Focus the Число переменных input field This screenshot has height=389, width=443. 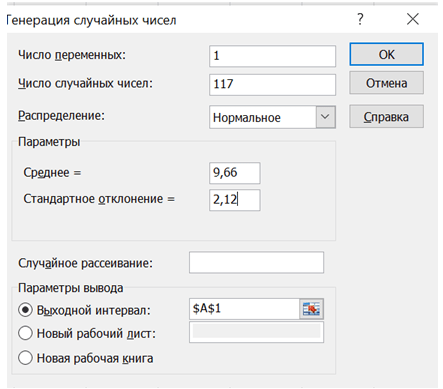tap(272, 56)
